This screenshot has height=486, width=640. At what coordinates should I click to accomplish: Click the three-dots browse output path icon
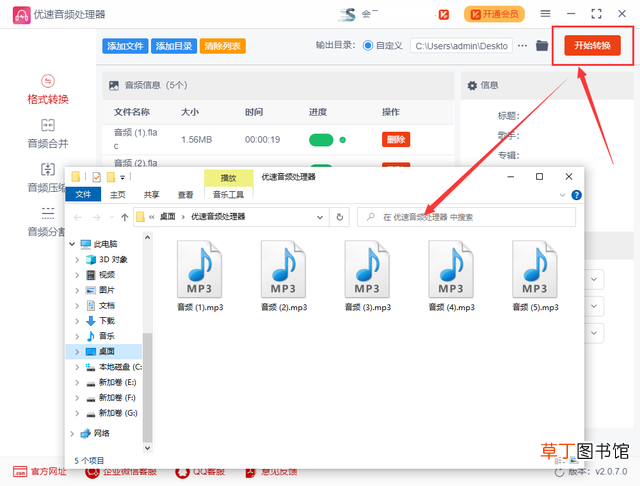(x=522, y=46)
